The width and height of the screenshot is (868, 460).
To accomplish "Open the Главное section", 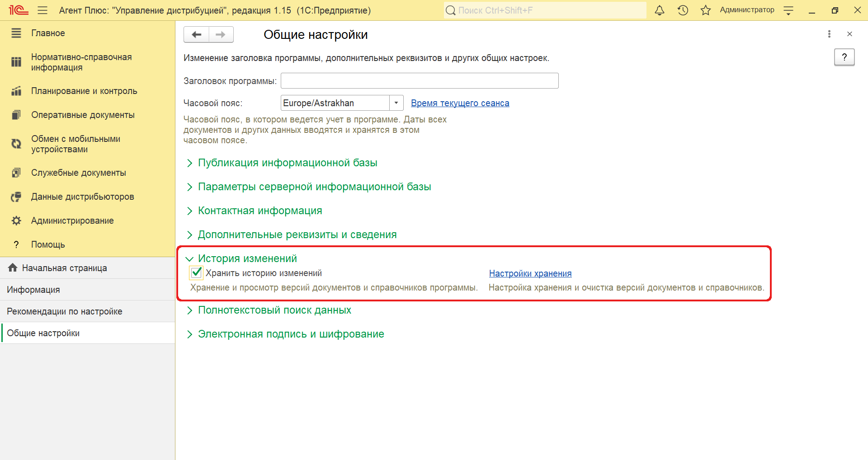I will coord(48,33).
